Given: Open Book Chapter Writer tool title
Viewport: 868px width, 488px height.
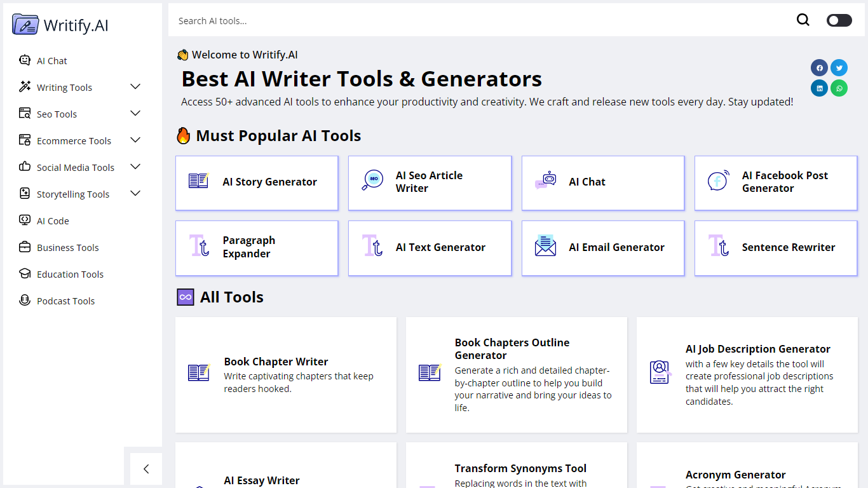Looking at the screenshot, I should pos(276,362).
